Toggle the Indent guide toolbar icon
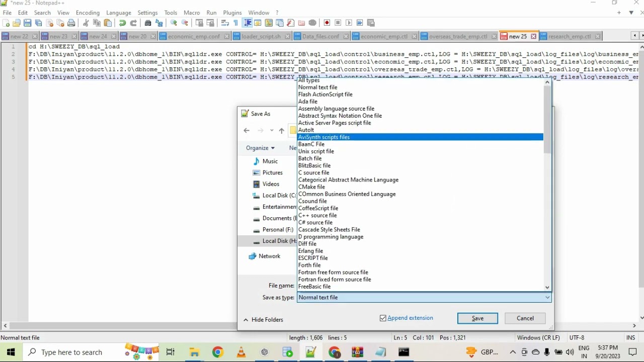This screenshot has height=362, width=644. tap(247, 23)
